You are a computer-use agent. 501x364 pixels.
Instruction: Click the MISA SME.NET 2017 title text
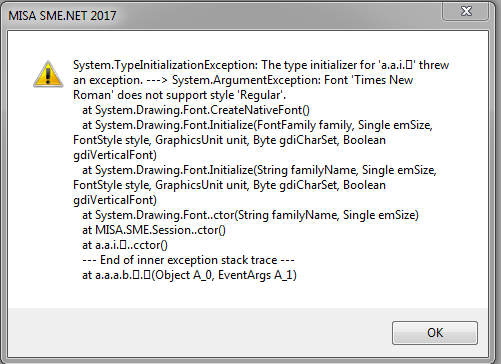click(x=62, y=16)
